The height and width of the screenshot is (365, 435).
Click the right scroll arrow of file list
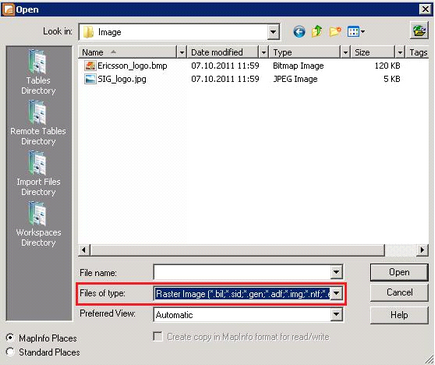423,250
